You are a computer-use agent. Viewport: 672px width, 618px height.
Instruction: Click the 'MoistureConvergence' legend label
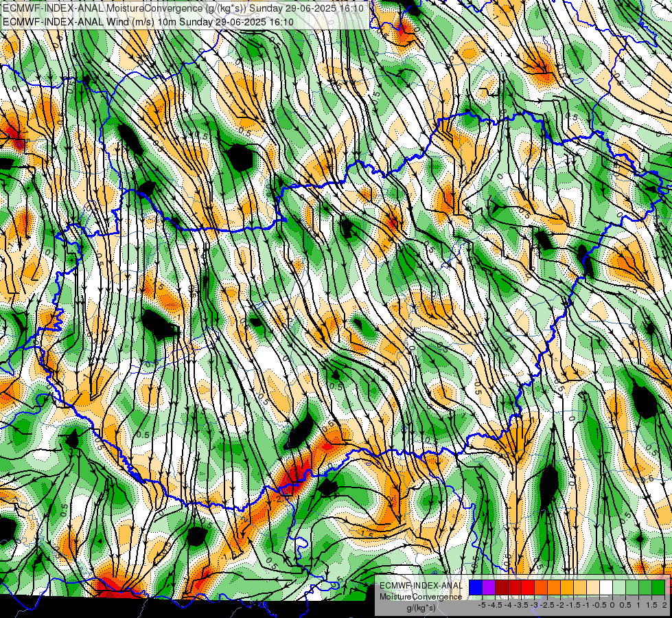(x=421, y=597)
